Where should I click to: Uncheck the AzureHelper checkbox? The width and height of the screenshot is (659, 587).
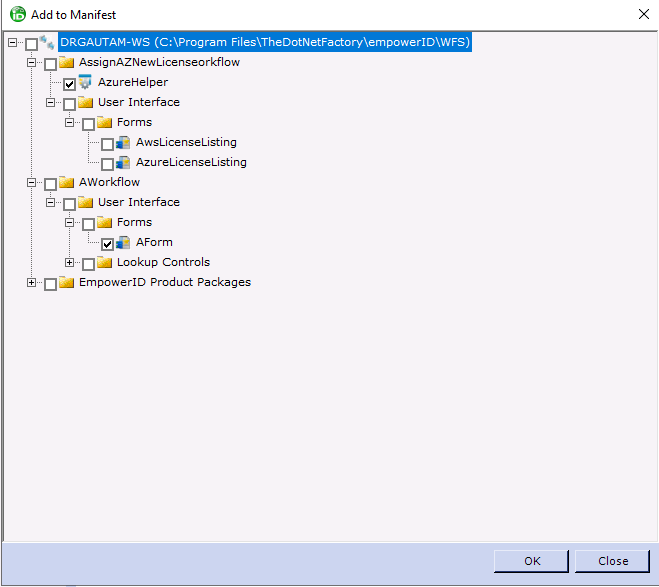(x=70, y=84)
